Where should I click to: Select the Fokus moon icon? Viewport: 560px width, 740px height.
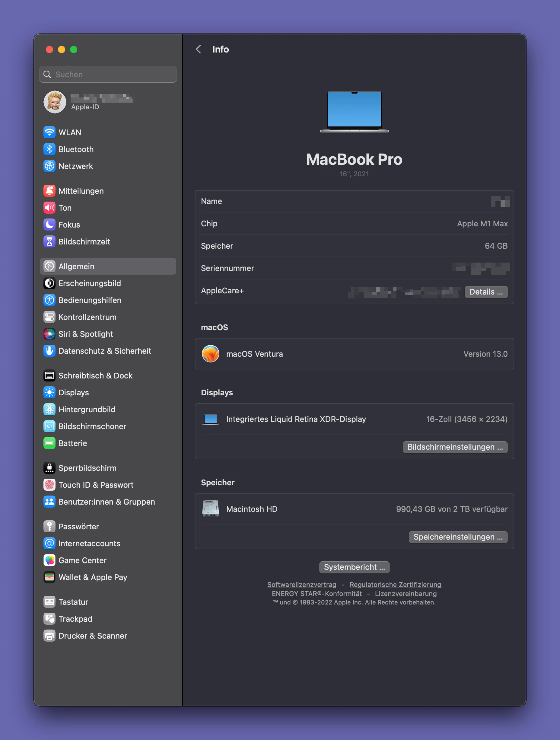(x=49, y=225)
